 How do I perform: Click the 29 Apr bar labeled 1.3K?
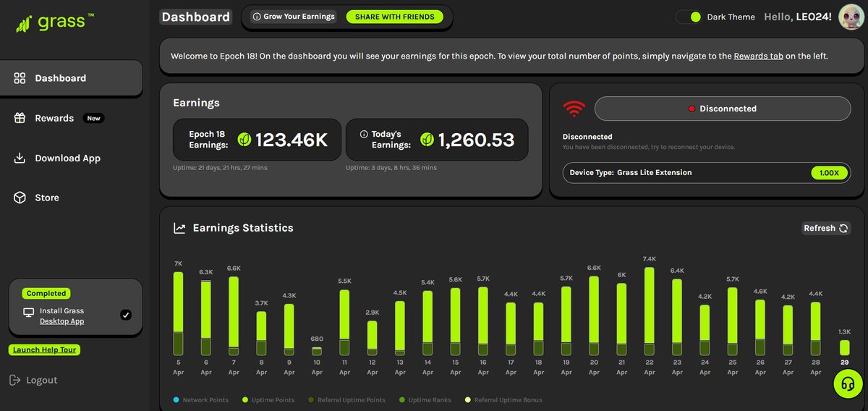[844, 348]
